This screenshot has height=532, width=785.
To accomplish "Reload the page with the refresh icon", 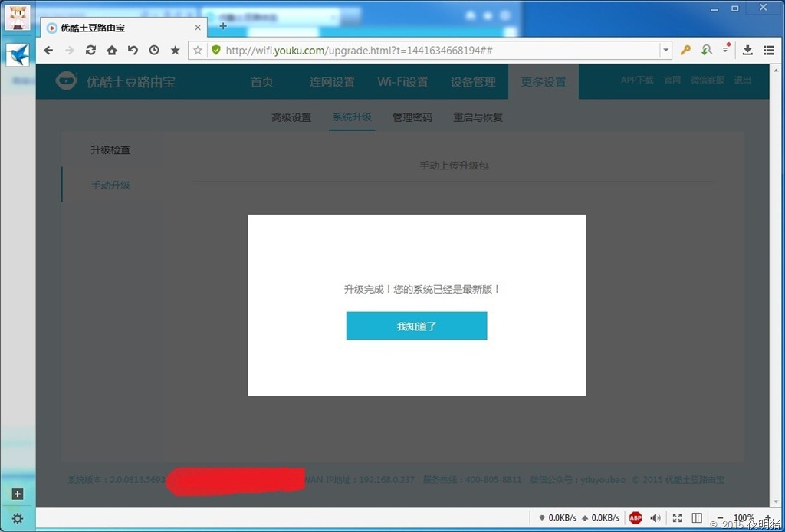I will click(x=90, y=50).
